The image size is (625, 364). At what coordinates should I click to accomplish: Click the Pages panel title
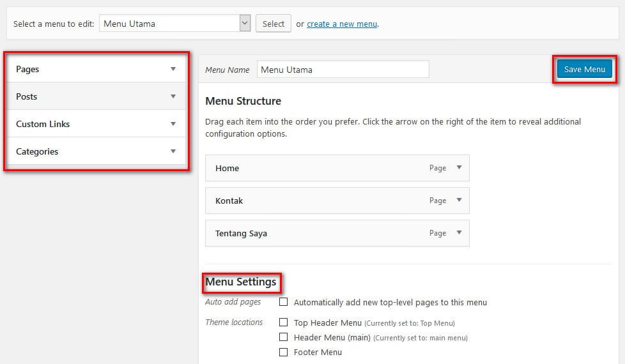(x=28, y=69)
